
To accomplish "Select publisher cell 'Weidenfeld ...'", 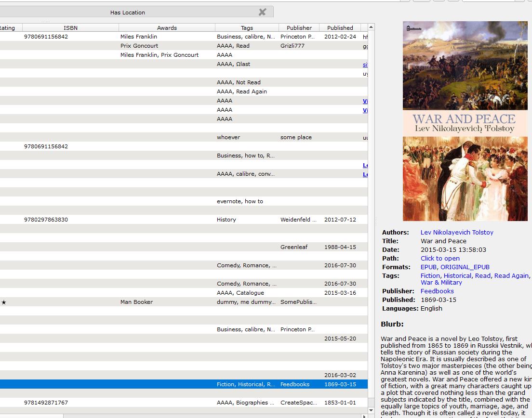I will pyautogui.click(x=299, y=220).
